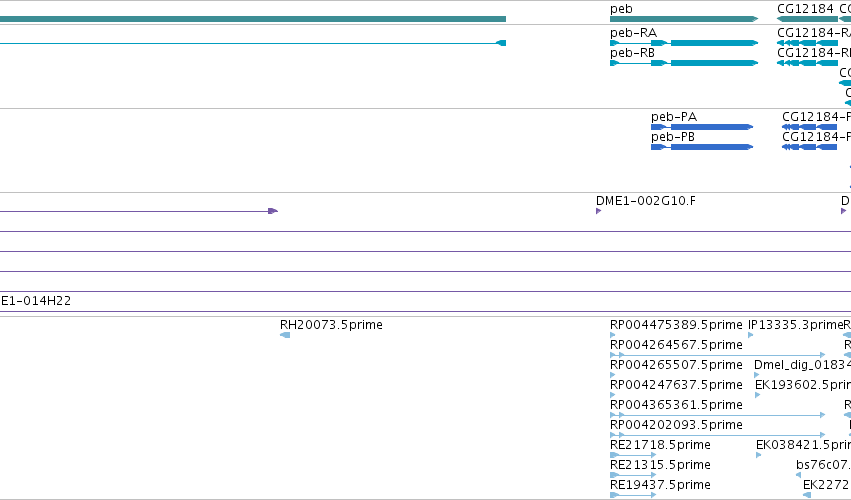This screenshot has height=500, width=851.
Task: Open the peb-RB transcript label
Action: [x=632, y=53]
